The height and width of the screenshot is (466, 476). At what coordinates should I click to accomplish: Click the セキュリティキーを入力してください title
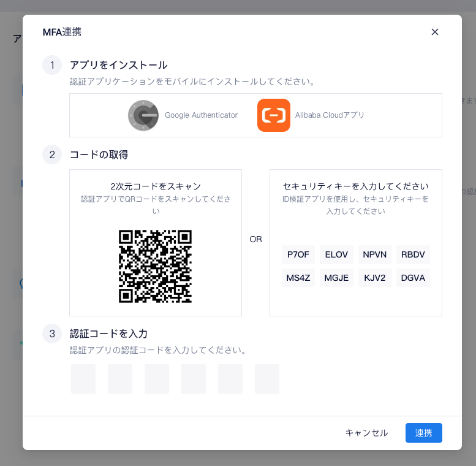356,186
